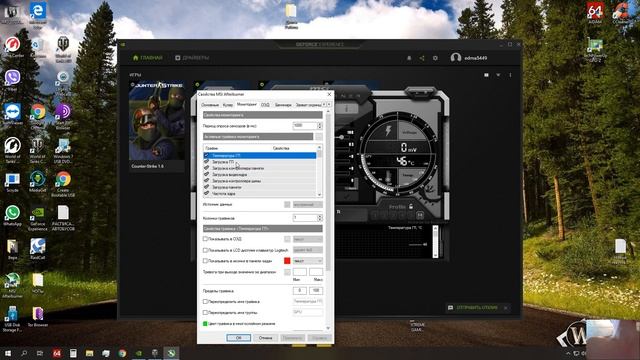Open the Create Bootable USB Chrome shortcut
The width and height of the screenshot is (640, 360).
pyautogui.click(x=63, y=184)
